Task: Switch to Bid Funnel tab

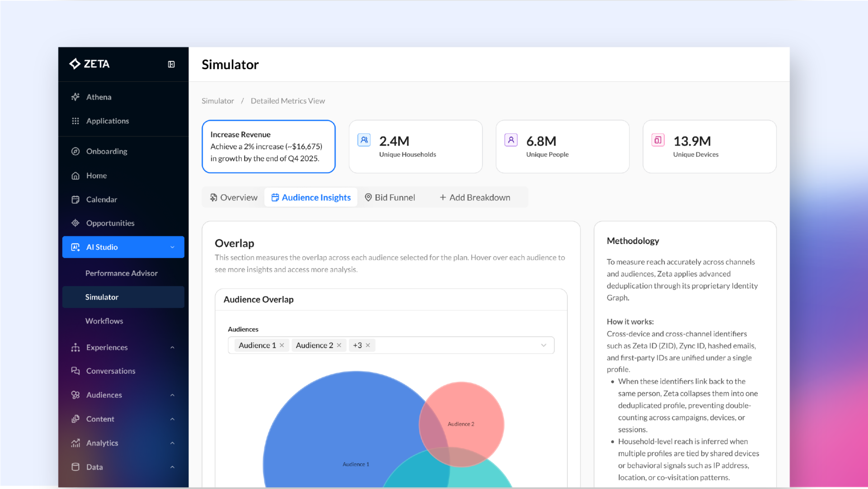Action: click(x=390, y=197)
